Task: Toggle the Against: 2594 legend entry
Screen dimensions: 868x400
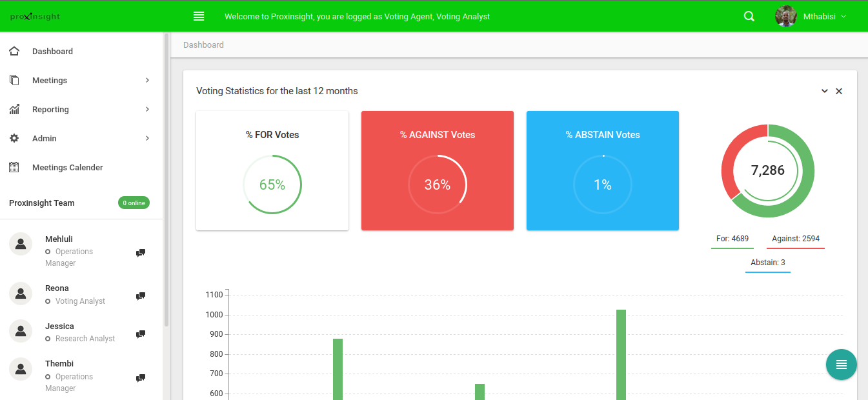Action: [x=796, y=239]
